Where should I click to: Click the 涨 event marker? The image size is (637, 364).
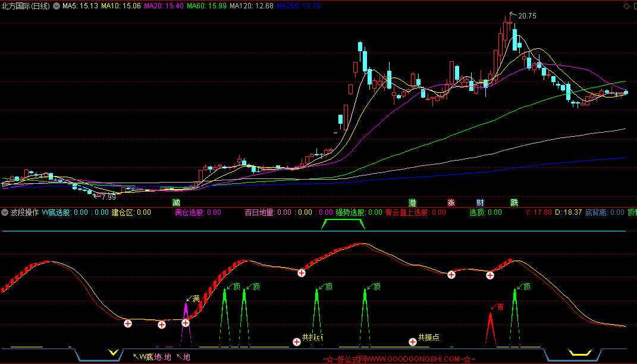[x=451, y=202]
